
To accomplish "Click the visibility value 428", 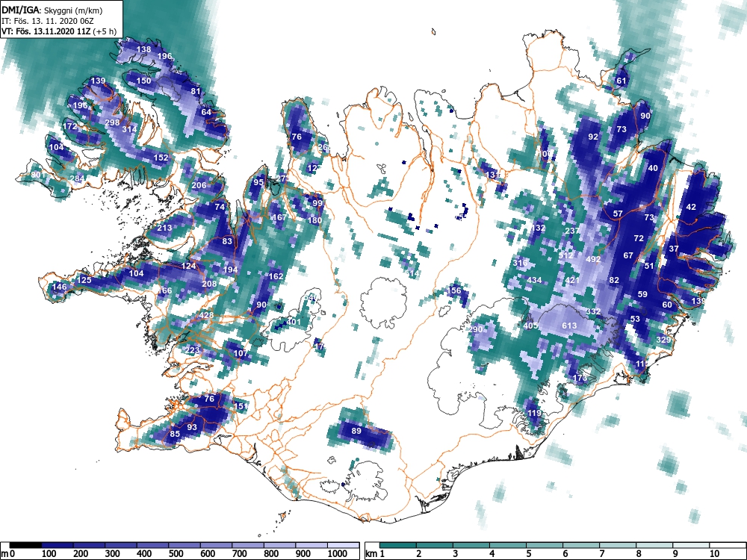I will 206,315.
